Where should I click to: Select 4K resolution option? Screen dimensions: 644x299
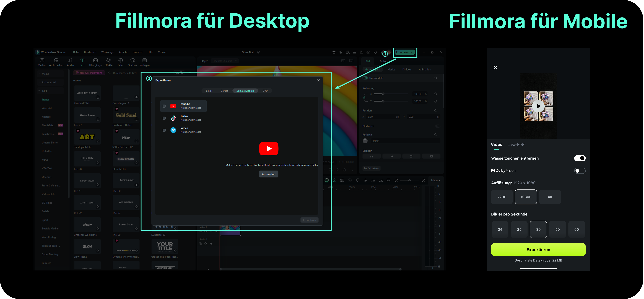[x=550, y=197]
